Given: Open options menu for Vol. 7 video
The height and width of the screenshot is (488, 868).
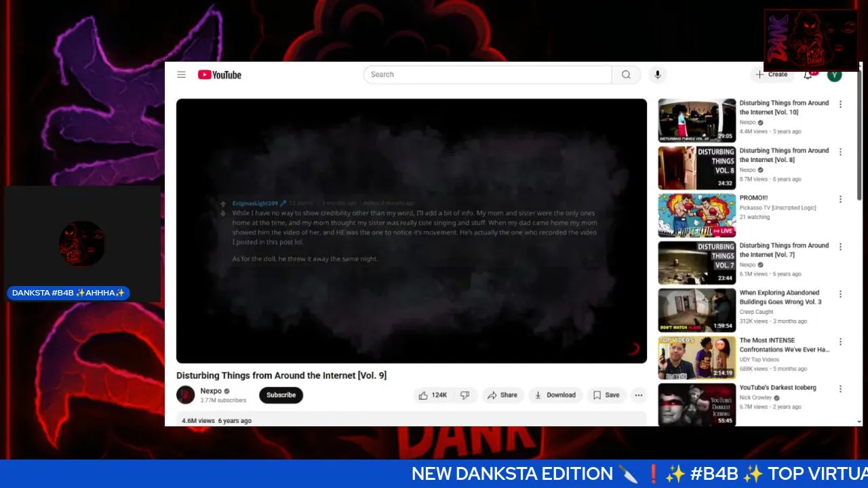Looking at the screenshot, I should (x=840, y=247).
